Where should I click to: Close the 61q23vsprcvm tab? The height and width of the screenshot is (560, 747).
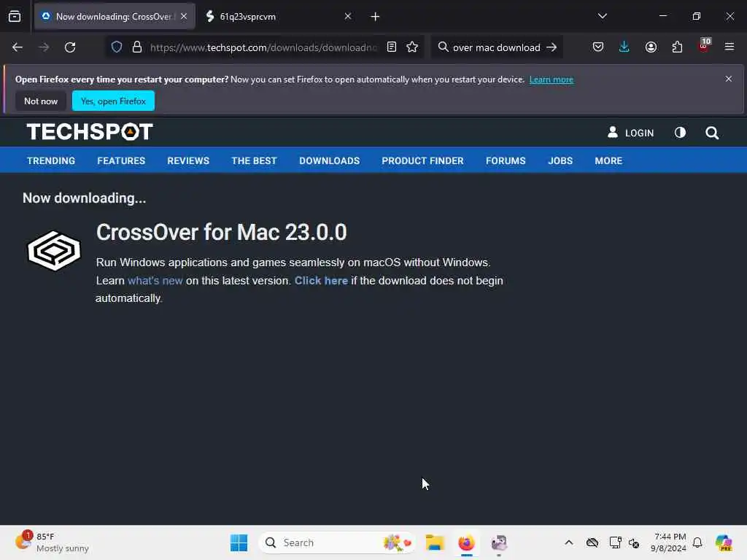click(x=348, y=17)
